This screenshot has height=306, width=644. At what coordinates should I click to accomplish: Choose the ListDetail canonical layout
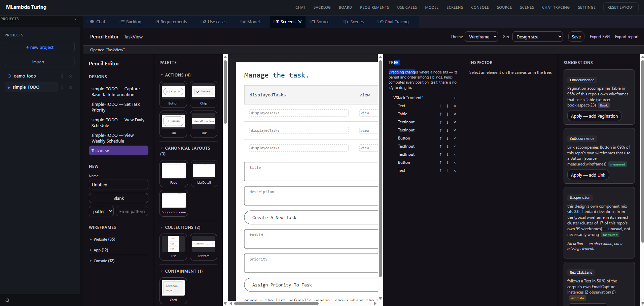[204, 174]
